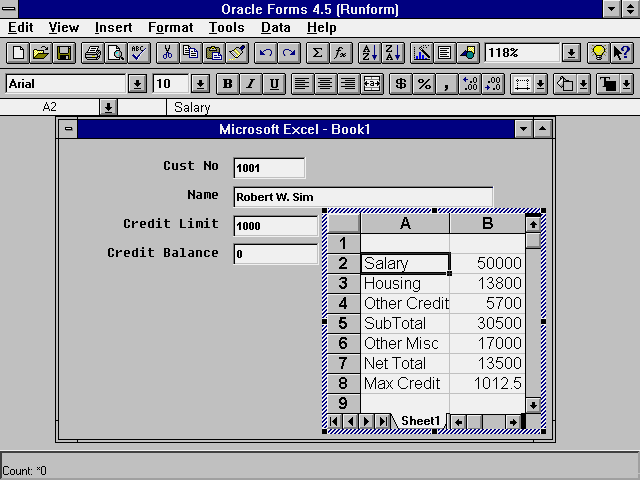Toggle Bold formatting

pyautogui.click(x=227, y=84)
